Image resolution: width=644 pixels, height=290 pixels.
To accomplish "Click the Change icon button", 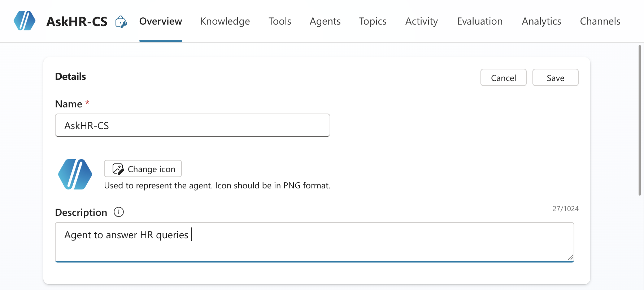I will (143, 169).
